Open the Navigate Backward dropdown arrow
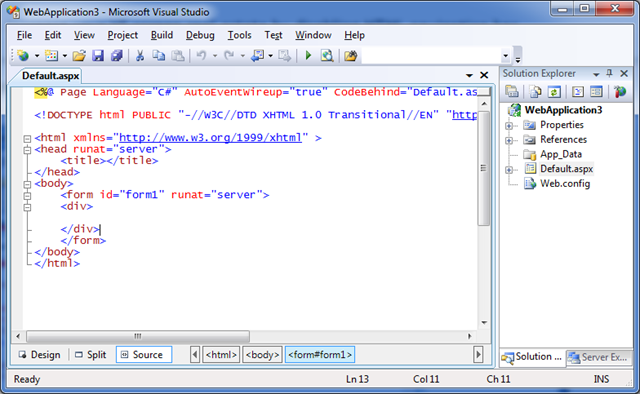The width and height of the screenshot is (640, 394). click(x=270, y=56)
